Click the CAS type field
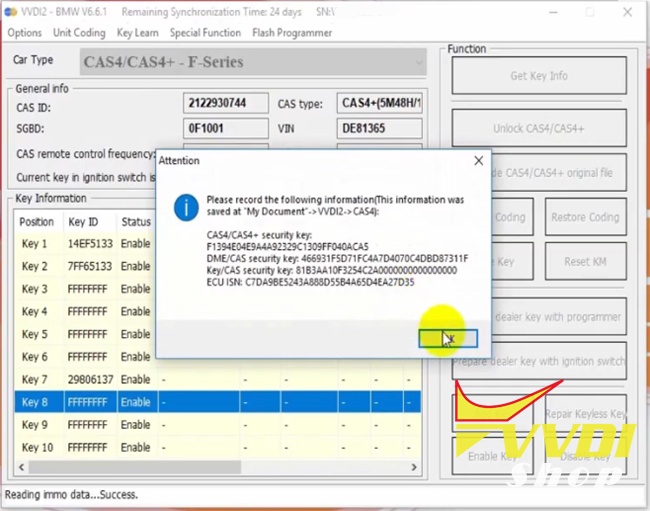Viewport: 650px width, 511px height. click(x=380, y=103)
